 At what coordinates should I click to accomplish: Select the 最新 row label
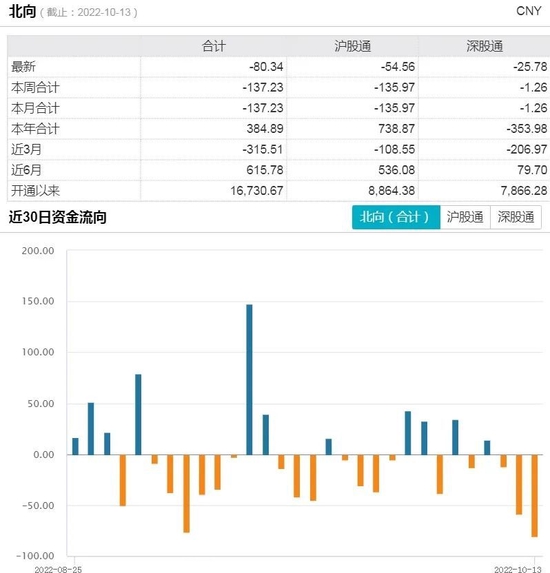(x=23, y=67)
